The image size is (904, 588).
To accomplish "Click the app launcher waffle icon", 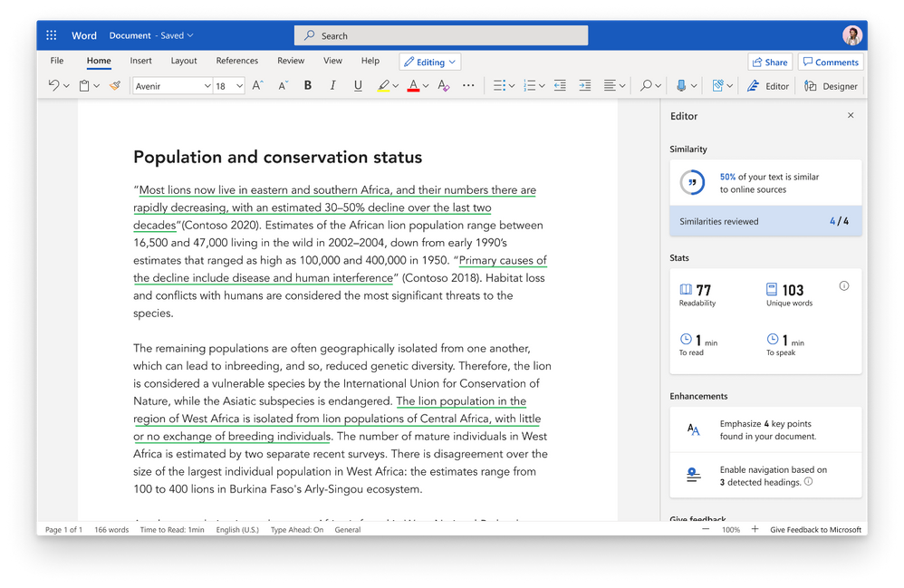I will [52, 35].
